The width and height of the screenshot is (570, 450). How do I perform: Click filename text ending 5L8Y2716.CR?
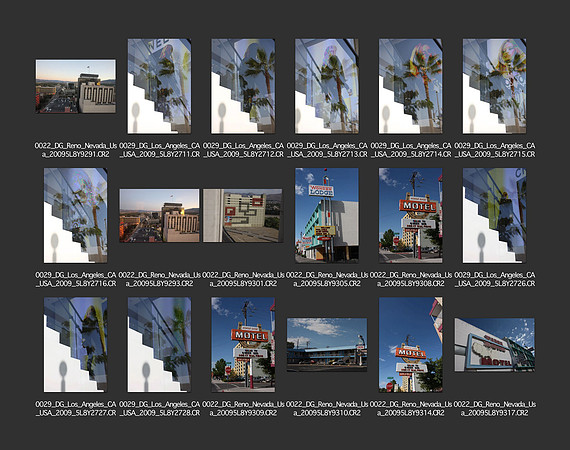(x=76, y=279)
